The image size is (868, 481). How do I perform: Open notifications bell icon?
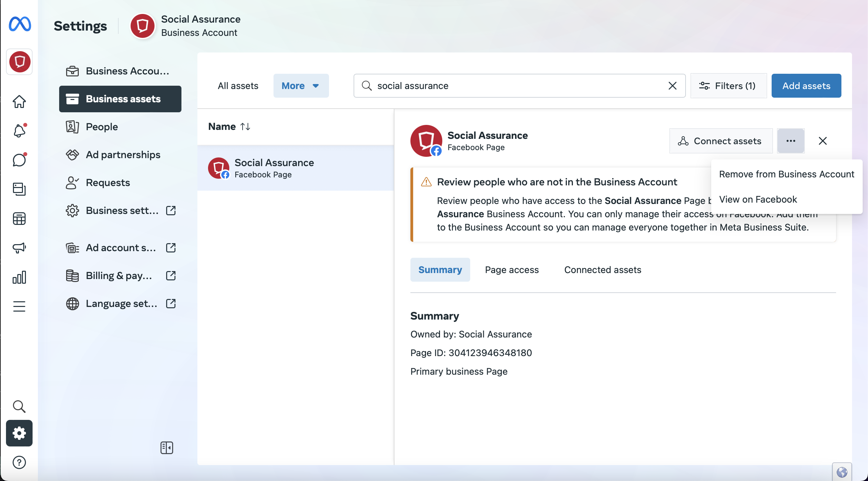tap(19, 131)
